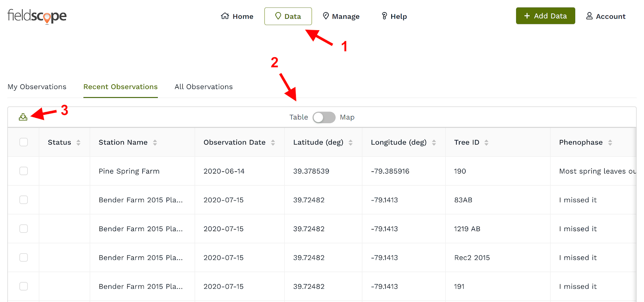Go to the Home page
This screenshot has height=302, width=644.
(237, 17)
